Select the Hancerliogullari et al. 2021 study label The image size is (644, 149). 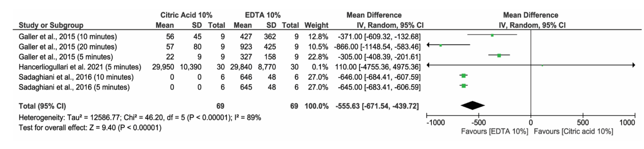point(80,67)
